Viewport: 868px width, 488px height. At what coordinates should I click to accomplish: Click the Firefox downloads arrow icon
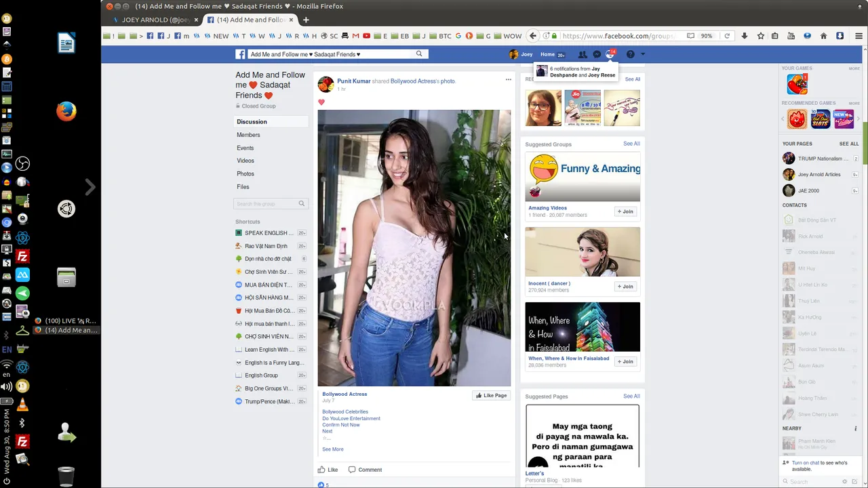[x=745, y=36]
